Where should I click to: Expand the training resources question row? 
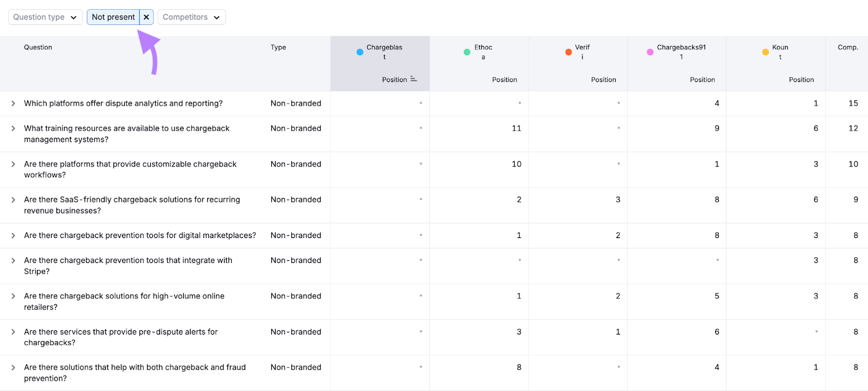click(13, 129)
